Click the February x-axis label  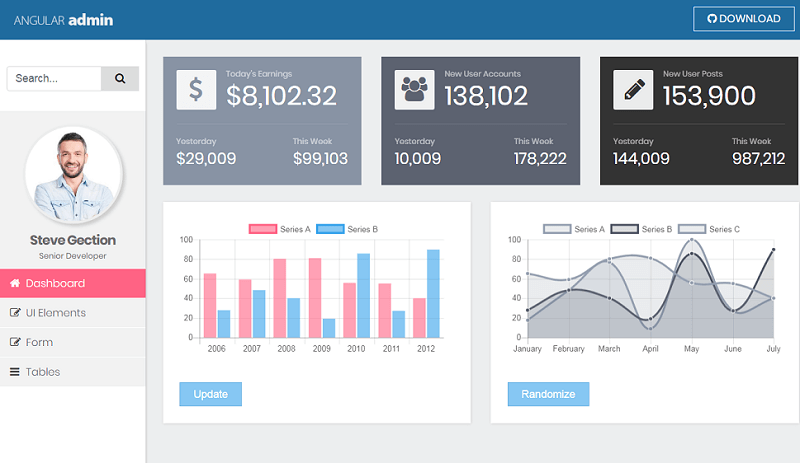pos(568,349)
